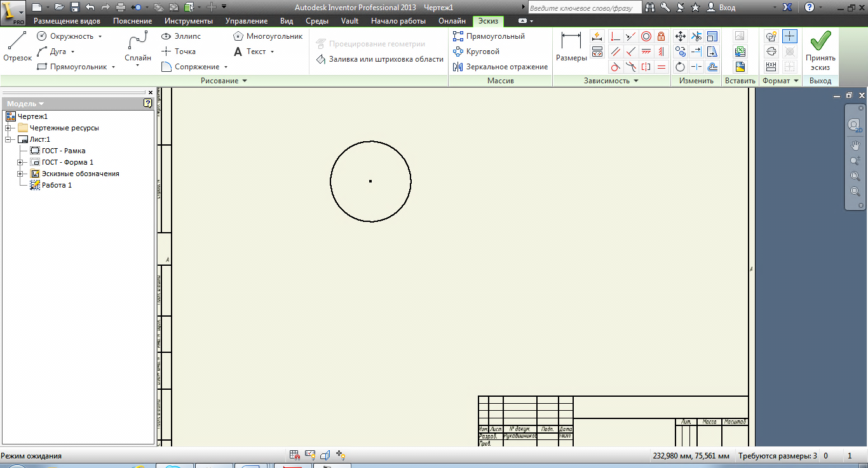Select the Extend tool in Изменить
The width and height of the screenshot is (868, 468).
pyautogui.click(x=696, y=52)
